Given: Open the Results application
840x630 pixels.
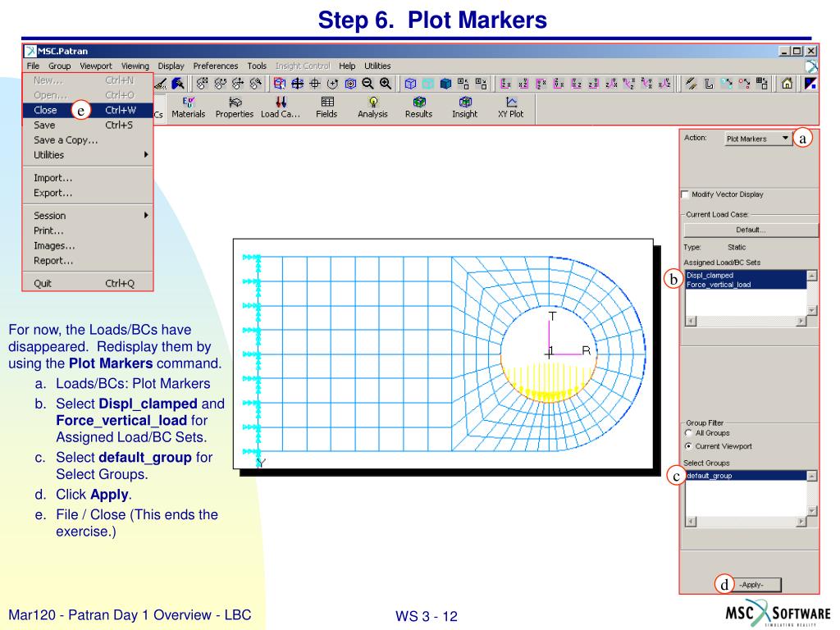Looking at the screenshot, I should point(418,107).
